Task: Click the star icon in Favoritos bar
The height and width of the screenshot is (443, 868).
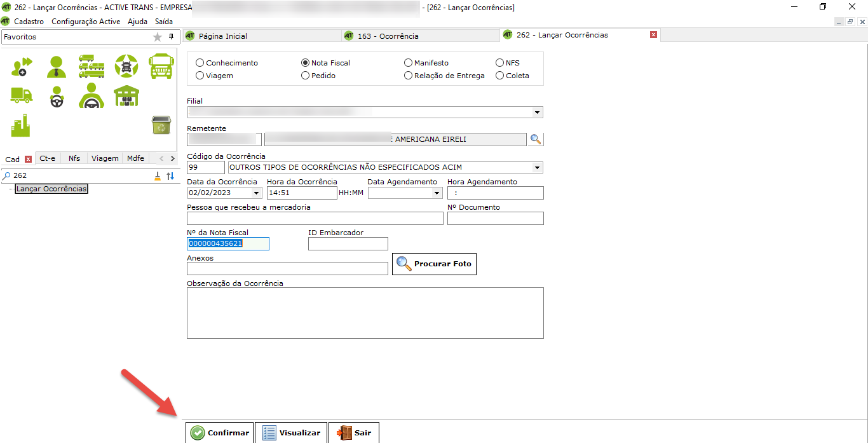Action: click(x=158, y=37)
